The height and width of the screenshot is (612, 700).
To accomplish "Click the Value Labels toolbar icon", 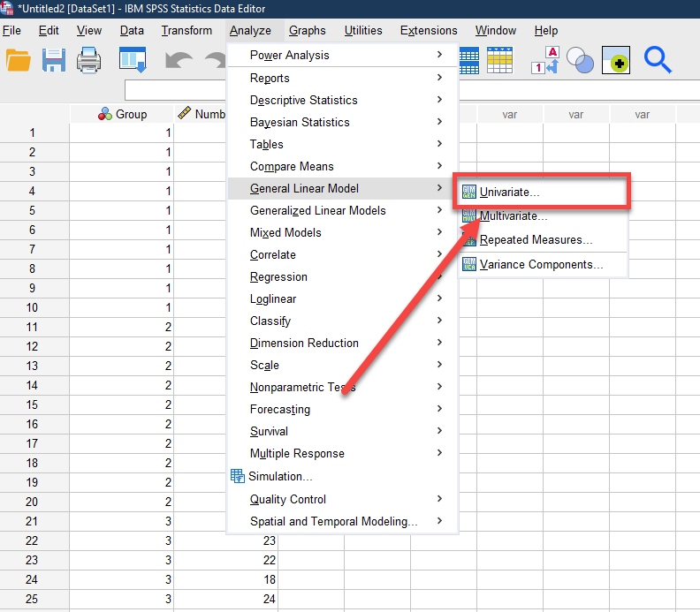I will (x=545, y=60).
